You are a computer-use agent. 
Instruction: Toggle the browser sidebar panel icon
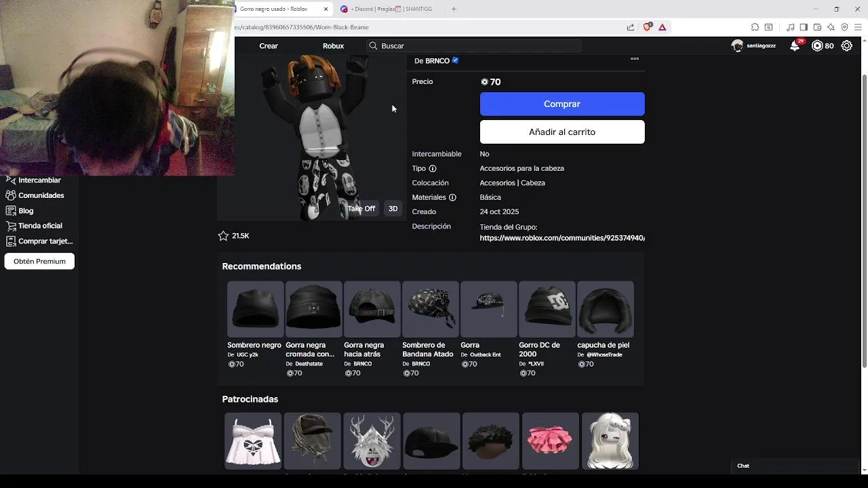pos(804,27)
